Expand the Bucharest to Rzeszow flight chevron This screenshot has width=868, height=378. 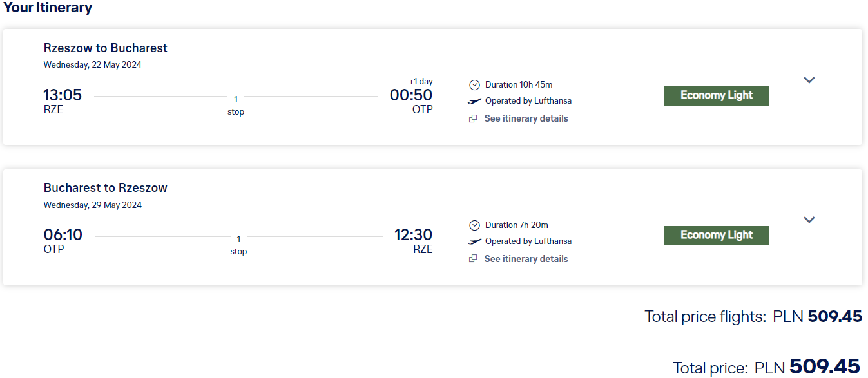point(809,220)
